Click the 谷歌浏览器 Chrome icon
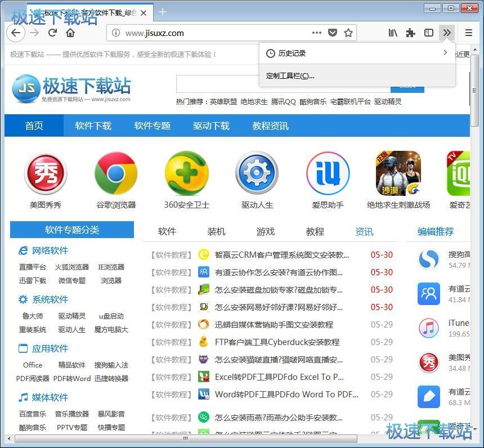The width and height of the screenshot is (484, 448). pos(116,173)
